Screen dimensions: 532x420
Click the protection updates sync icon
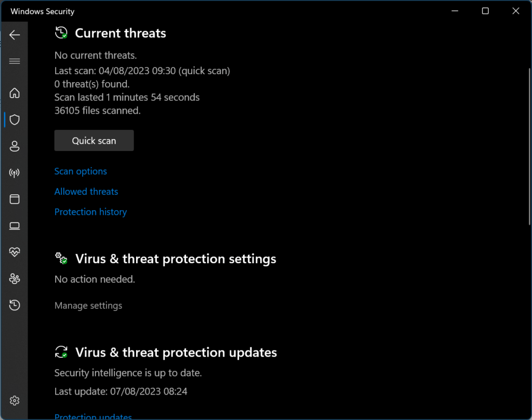pos(61,351)
